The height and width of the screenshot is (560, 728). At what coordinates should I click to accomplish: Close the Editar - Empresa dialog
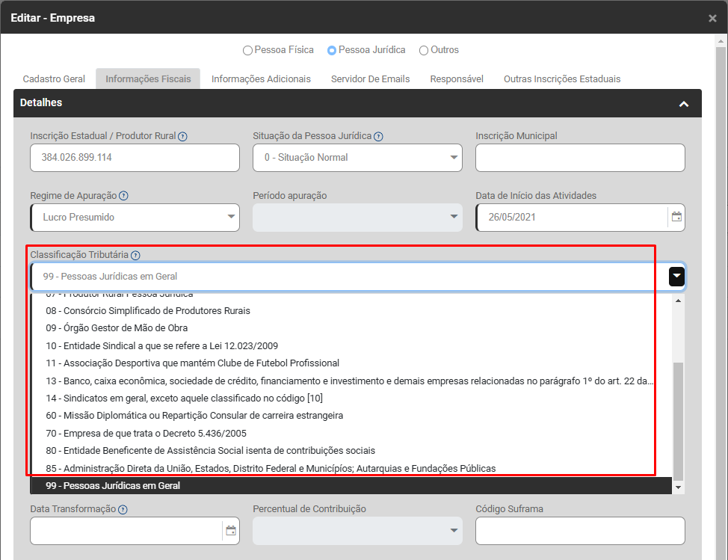tap(712, 18)
